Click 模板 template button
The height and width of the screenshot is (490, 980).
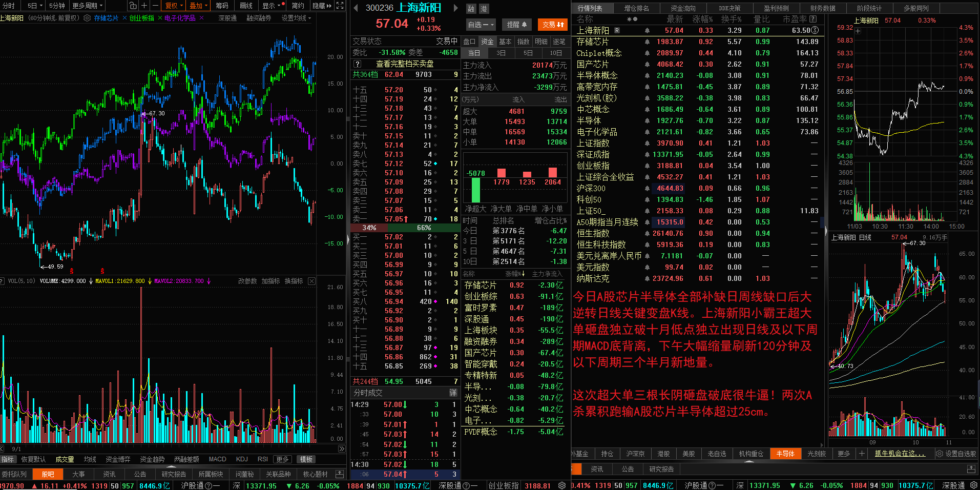[306, 459]
